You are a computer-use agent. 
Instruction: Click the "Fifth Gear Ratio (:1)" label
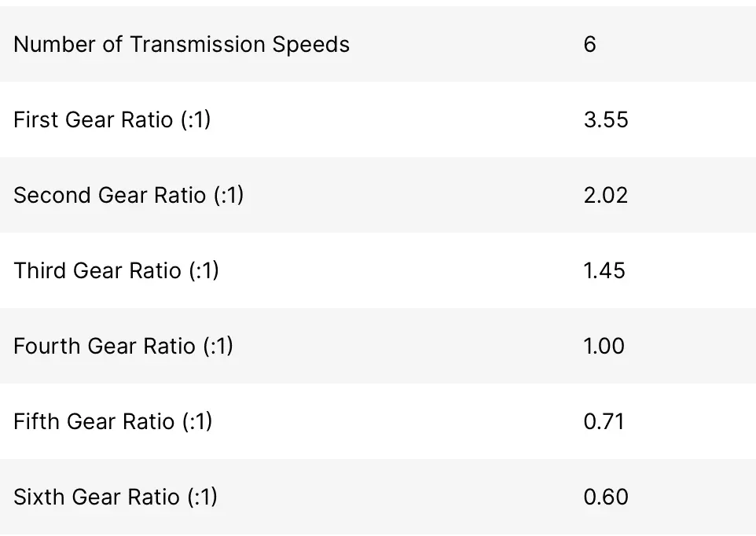(113, 421)
